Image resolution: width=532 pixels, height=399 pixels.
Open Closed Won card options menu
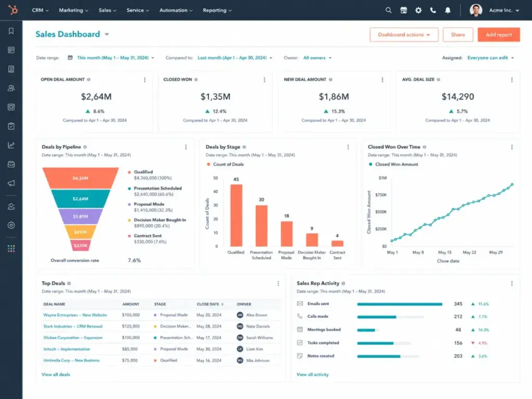pyautogui.click(x=264, y=79)
